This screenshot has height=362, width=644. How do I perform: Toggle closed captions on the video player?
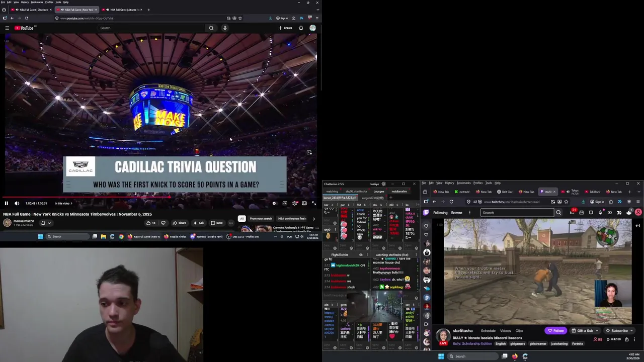tap(285, 203)
